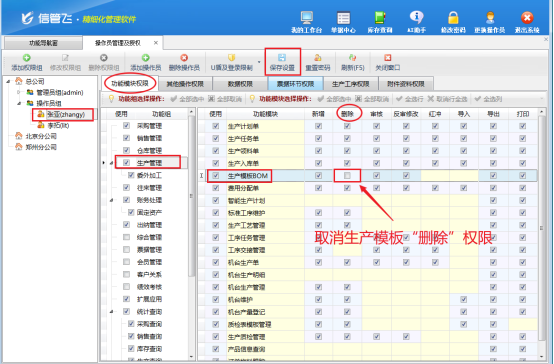This screenshot has height=364, width=554.
Task: Click 删除权限组 toolbar button
Action: (x=104, y=63)
